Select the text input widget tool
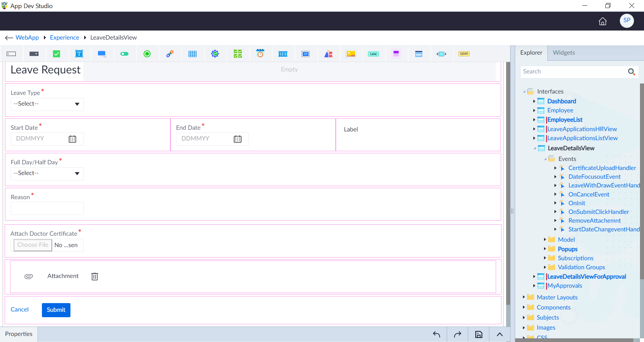The width and height of the screenshot is (644, 342). pos(11,54)
